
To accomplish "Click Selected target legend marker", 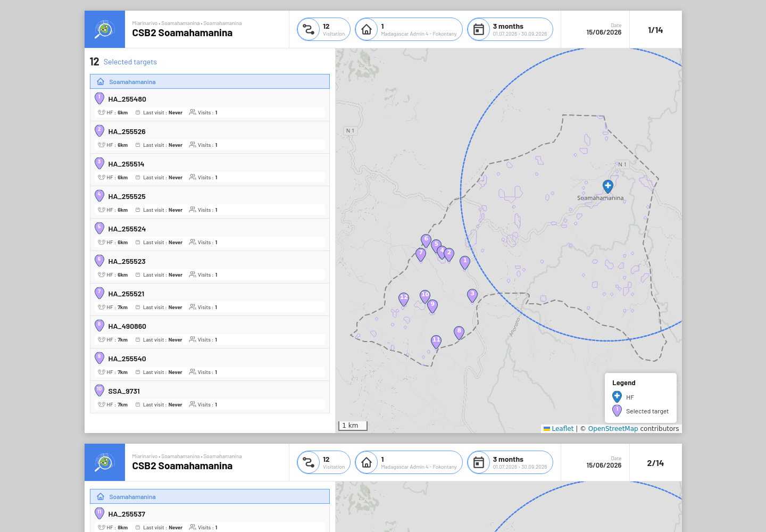I will pos(617,411).
